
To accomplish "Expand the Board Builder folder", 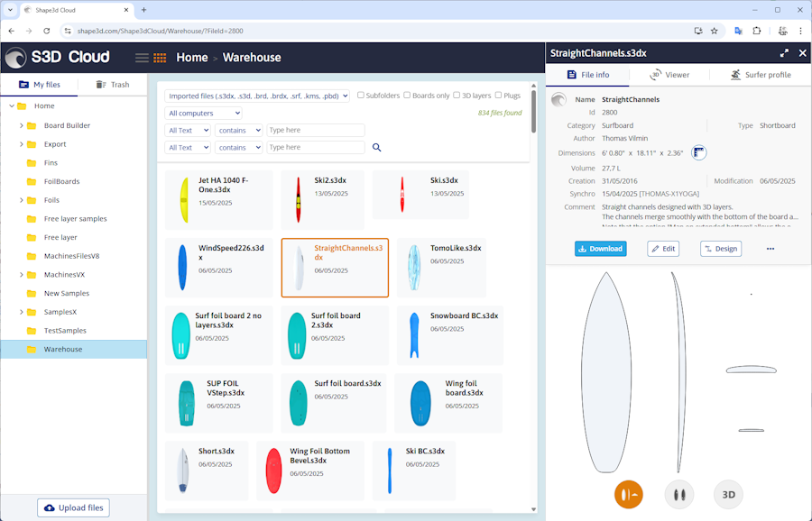I will coord(21,125).
